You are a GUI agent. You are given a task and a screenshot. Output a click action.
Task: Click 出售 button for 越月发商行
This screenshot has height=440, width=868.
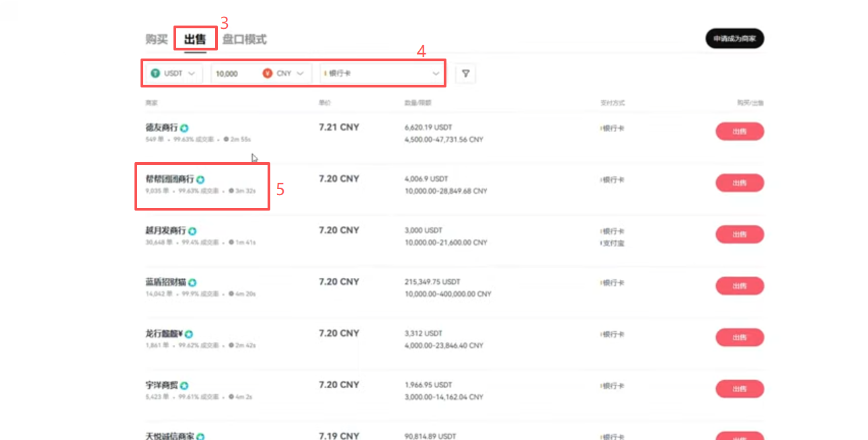click(740, 234)
